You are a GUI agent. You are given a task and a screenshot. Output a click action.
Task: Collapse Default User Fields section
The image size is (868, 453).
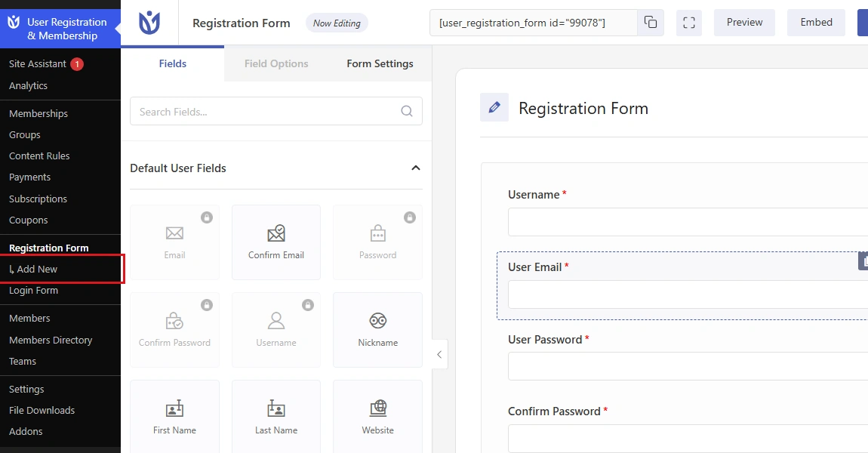click(x=416, y=168)
